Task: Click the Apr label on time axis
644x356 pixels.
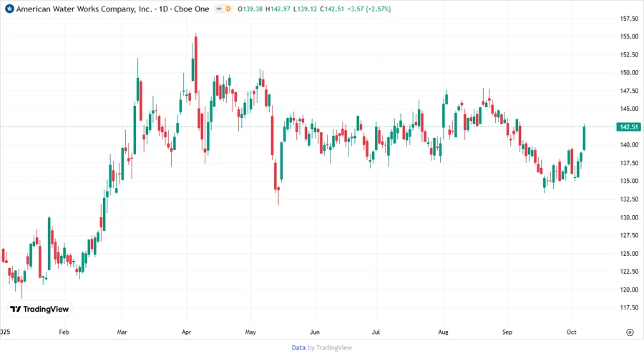Action: click(187, 332)
